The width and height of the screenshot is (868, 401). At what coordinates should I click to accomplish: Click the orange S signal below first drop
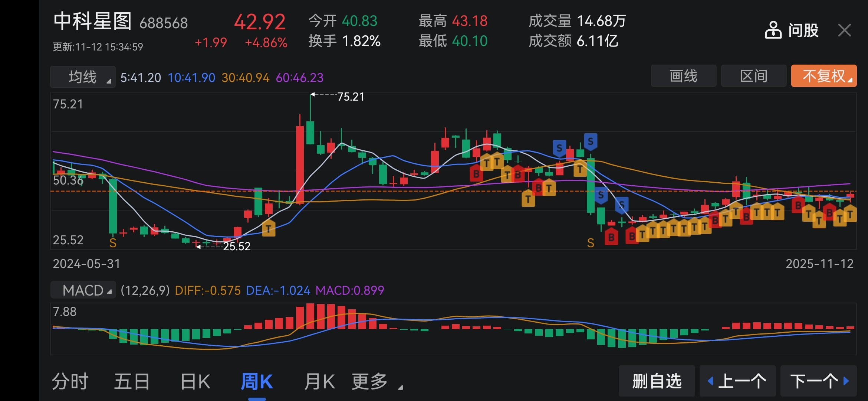113,243
